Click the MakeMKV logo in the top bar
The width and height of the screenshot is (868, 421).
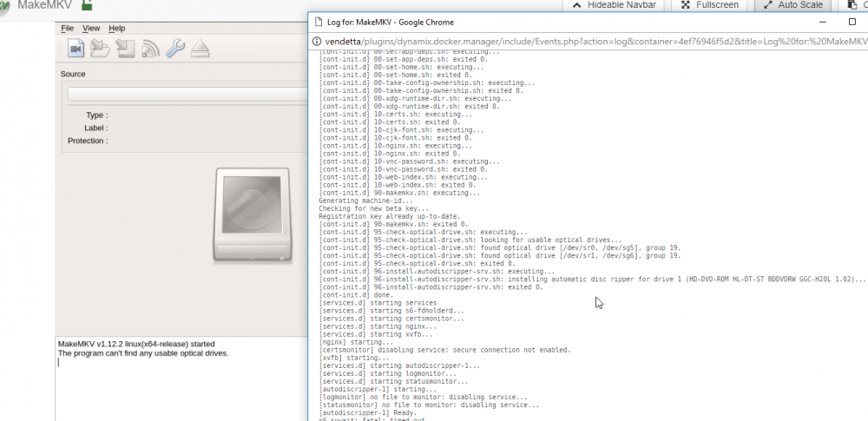[3, 7]
